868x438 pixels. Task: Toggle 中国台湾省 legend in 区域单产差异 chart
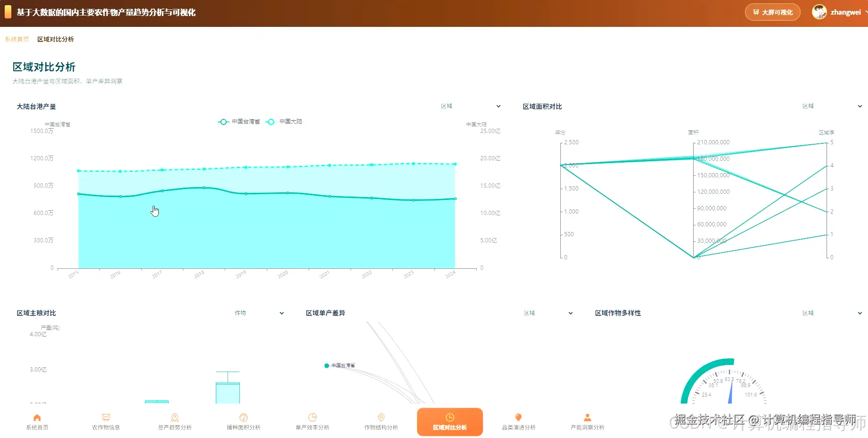click(340, 365)
